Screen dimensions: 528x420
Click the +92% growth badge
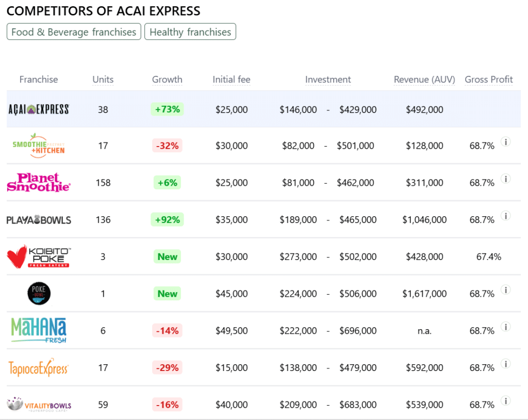tap(168, 220)
